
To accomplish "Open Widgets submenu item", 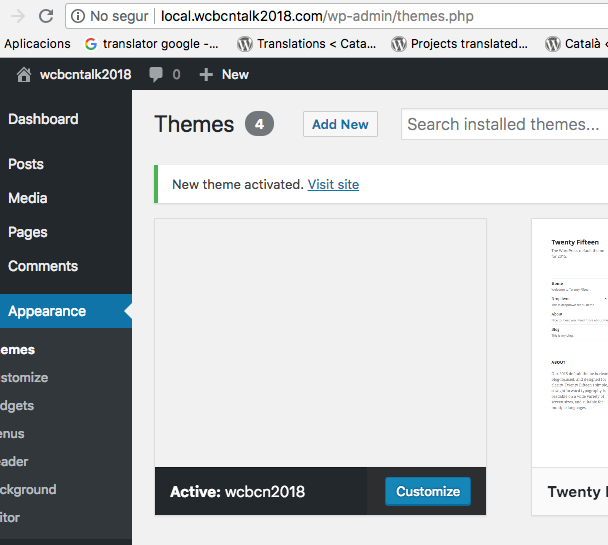I will tap(17, 405).
